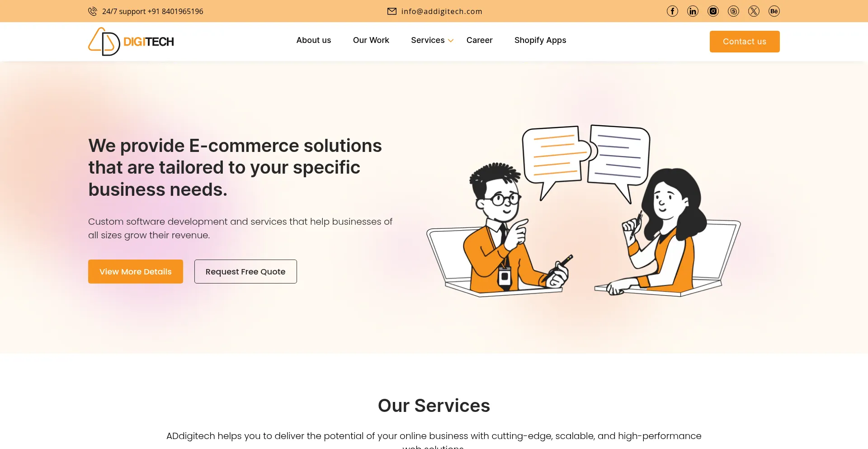Click the Contact us button

click(745, 42)
